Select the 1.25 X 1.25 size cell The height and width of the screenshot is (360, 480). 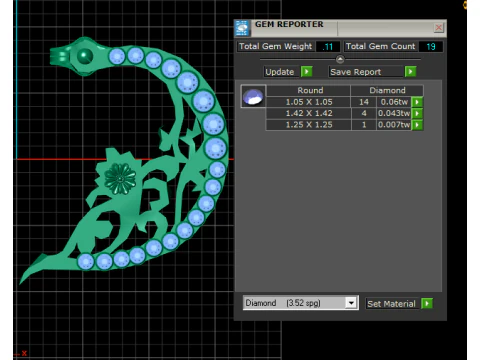click(x=309, y=125)
